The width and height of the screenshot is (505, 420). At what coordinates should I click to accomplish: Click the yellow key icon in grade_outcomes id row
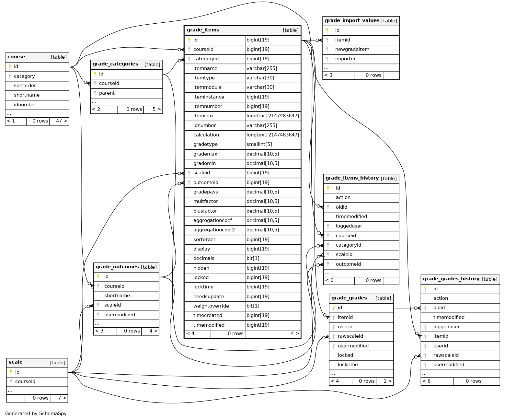[x=98, y=277]
